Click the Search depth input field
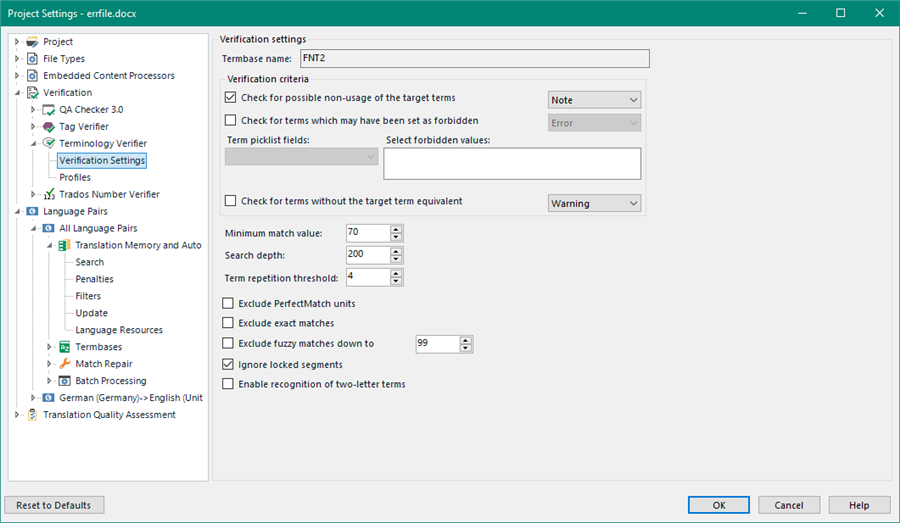The image size is (900, 523). pos(366,255)
